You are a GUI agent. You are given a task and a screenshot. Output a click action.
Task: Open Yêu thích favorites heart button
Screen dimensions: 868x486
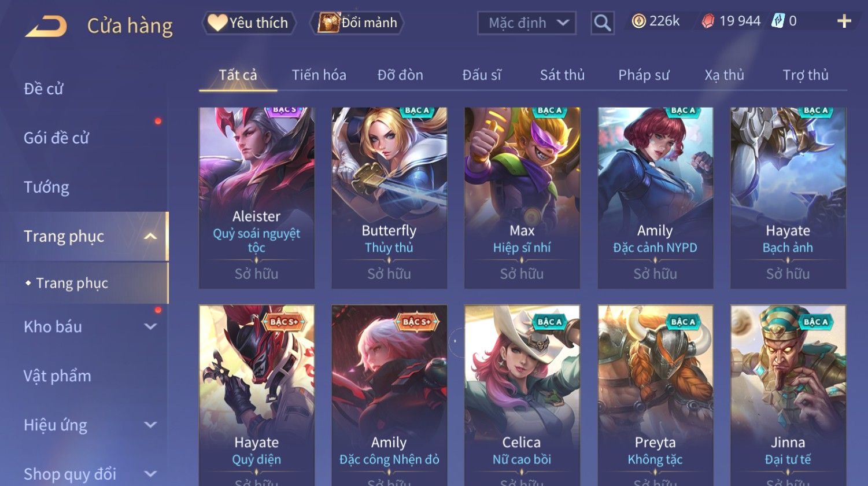pyautogui.click(x=249, y=23)
